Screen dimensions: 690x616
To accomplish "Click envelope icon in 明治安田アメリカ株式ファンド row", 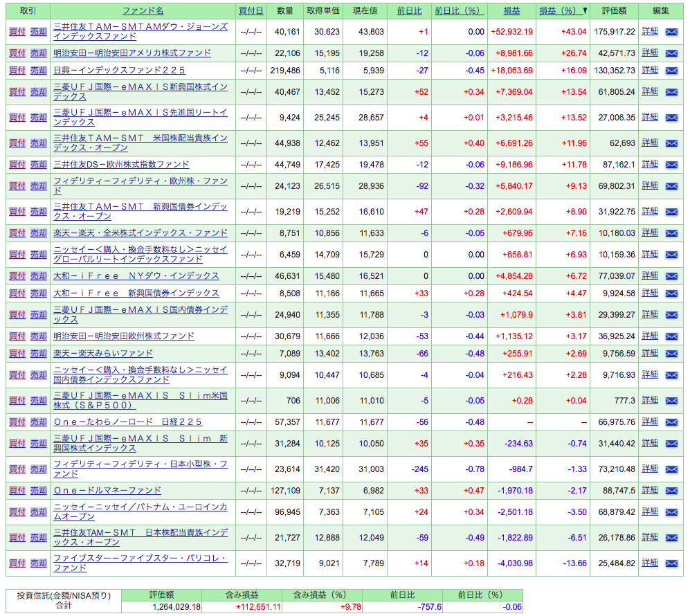I will pos(671,54).
